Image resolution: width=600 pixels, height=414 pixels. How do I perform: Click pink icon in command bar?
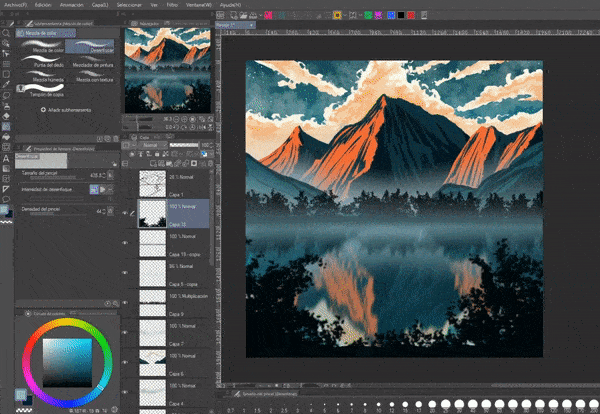[268, 15]
